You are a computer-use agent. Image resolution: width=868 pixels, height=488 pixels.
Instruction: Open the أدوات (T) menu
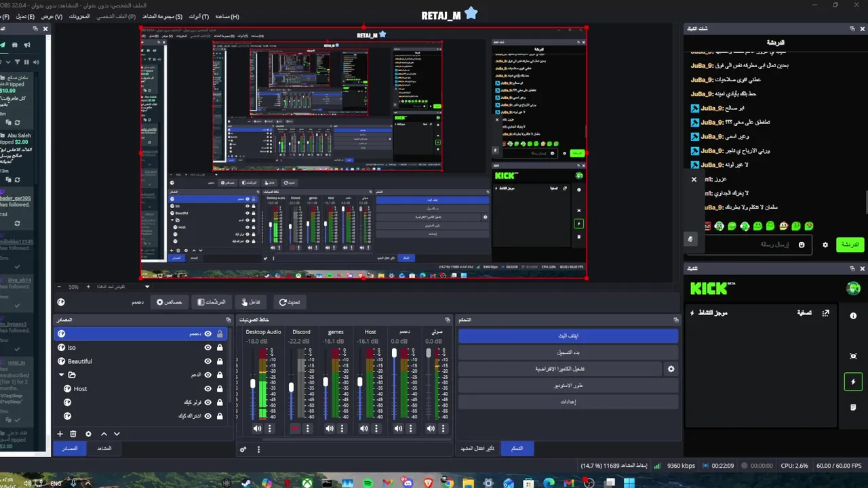click(199, 16)
